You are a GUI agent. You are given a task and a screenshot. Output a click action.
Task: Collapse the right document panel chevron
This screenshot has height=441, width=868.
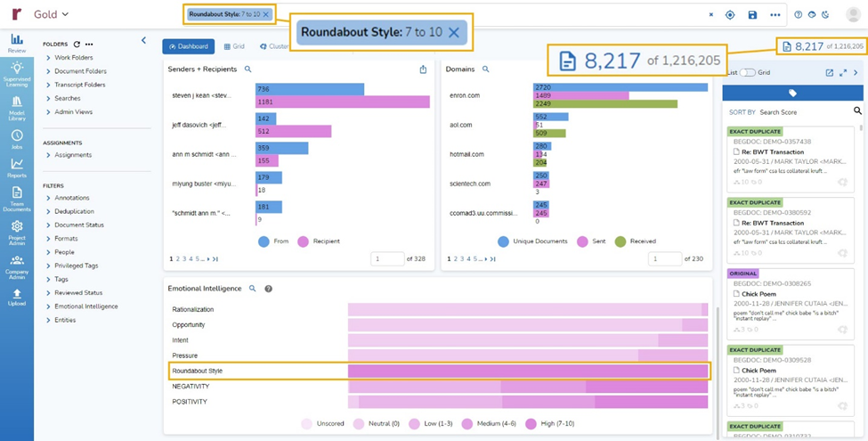[x=856, y=72]
